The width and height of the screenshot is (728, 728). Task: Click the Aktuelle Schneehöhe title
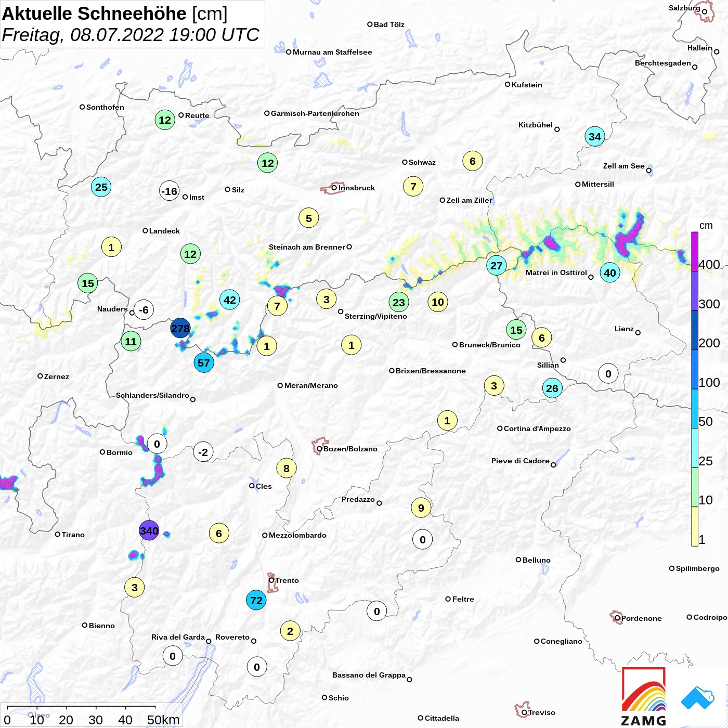(x=94, y=14)
